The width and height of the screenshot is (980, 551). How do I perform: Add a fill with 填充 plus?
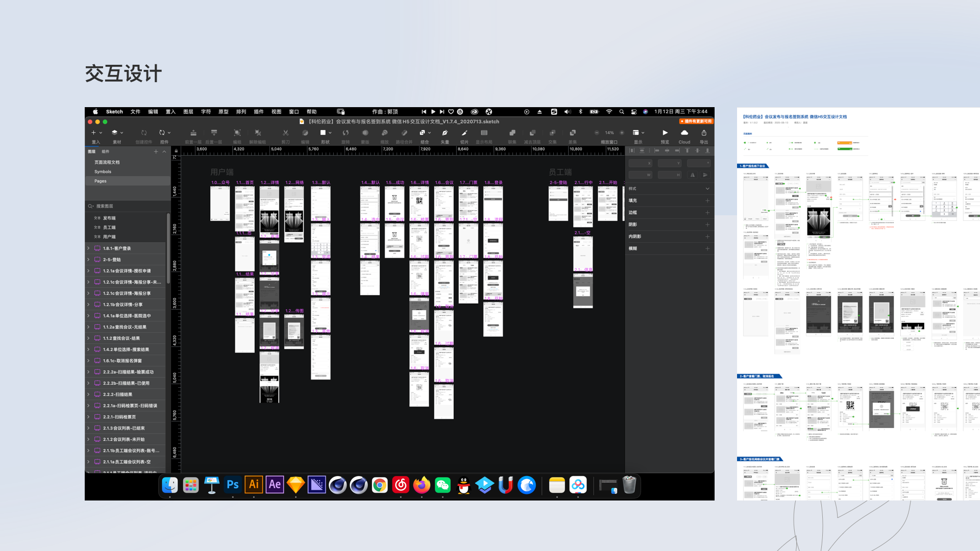(x=707, y=201)
